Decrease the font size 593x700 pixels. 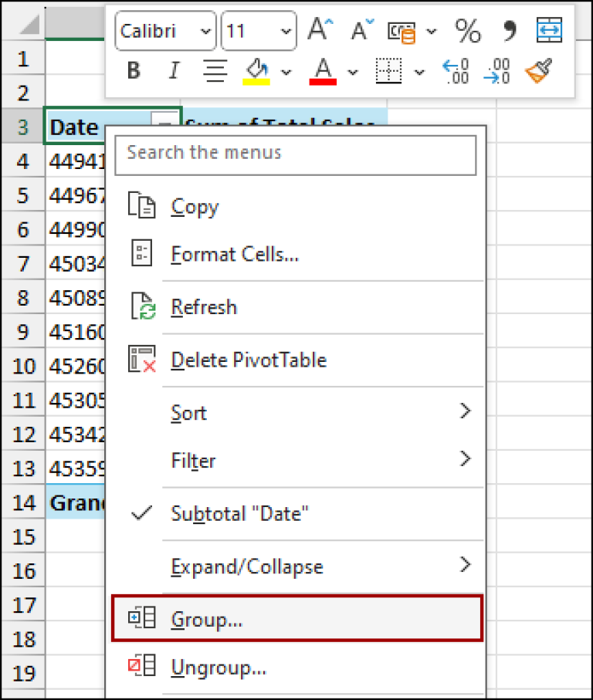point(359,31)
